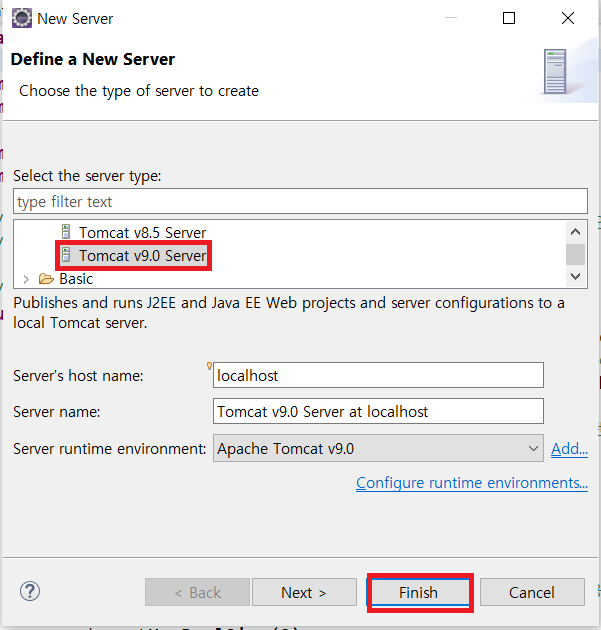The height and width of the screenshot is (630, 601).
Task: Click the Finish button
Action: pyautogui.click(x=420, y=592)
